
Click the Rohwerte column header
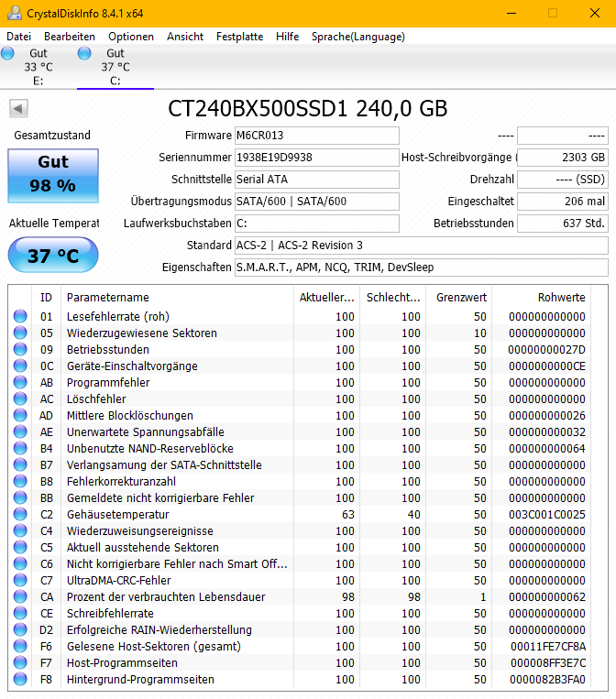542,298
